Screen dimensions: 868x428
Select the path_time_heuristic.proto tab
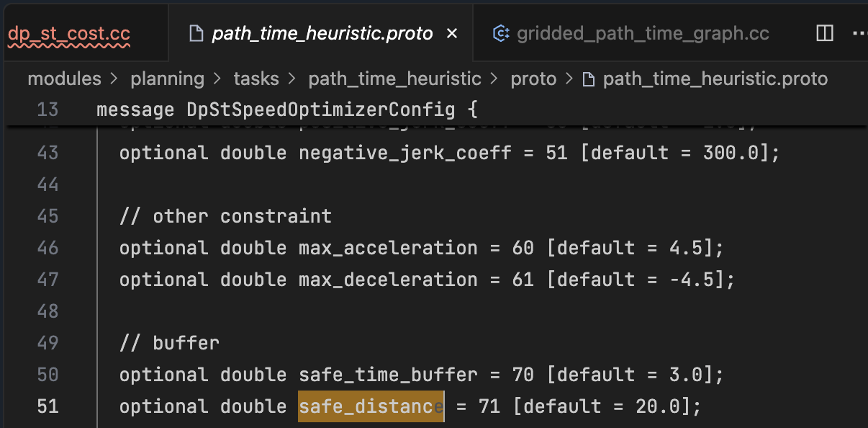322,33
